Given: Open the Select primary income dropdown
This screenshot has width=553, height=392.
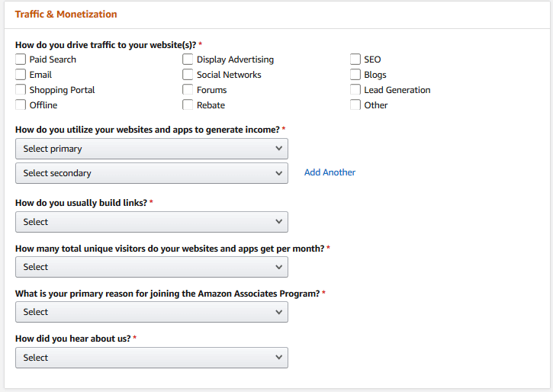Looking at the screenshot, I should pyautogui.click(x=152, y=149).
